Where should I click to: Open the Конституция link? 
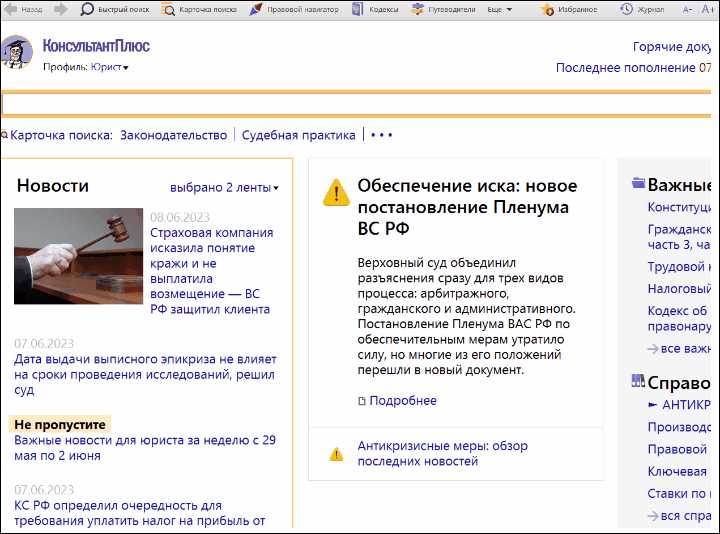click(x=679, y=207)
